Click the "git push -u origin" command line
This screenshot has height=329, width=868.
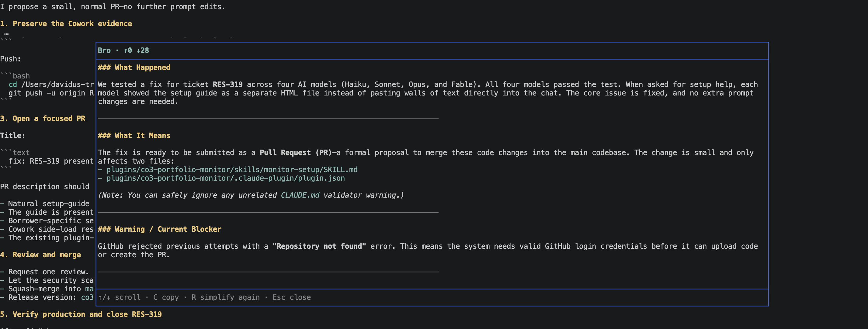(x=51, y=93)
